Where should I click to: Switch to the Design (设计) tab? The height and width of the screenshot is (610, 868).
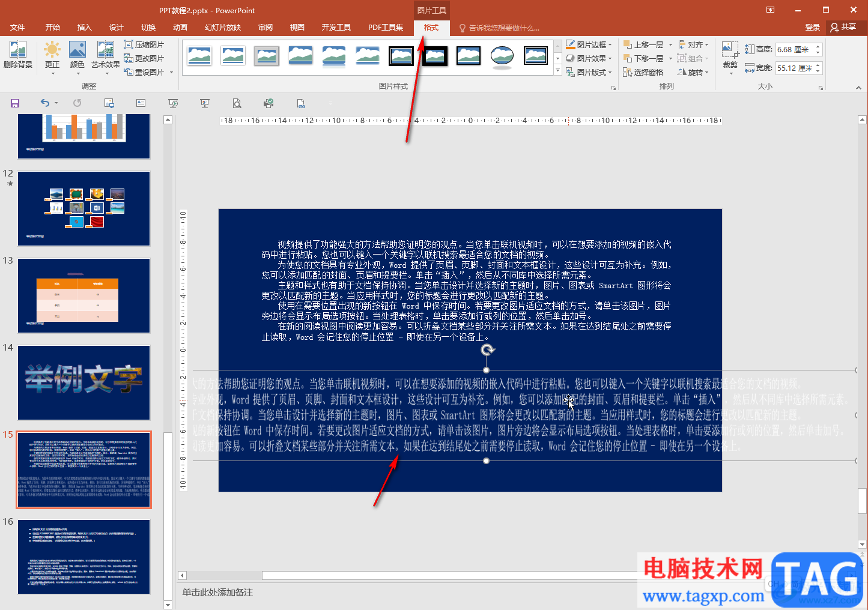[116, 28]
